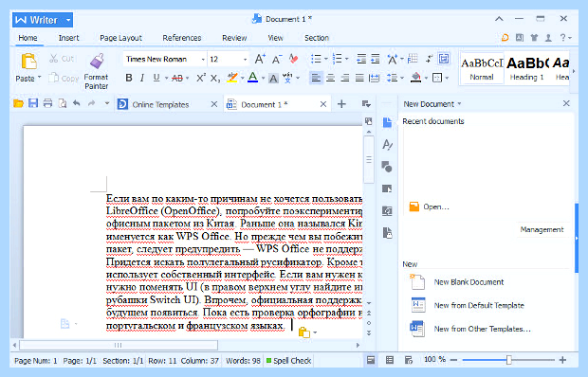588x377 pixels.
Task: Toggle bold formatting
Action: coord(129,78)
